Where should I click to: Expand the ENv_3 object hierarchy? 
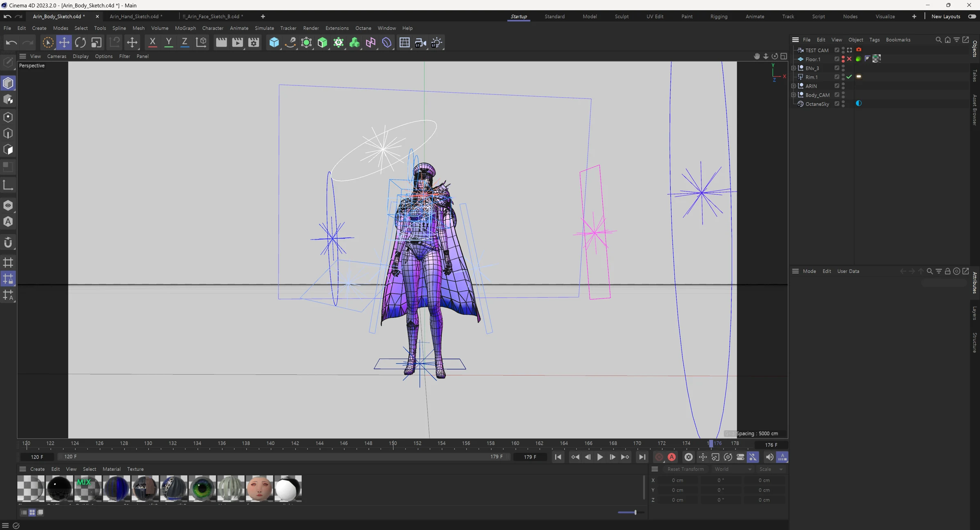[793, 68]
